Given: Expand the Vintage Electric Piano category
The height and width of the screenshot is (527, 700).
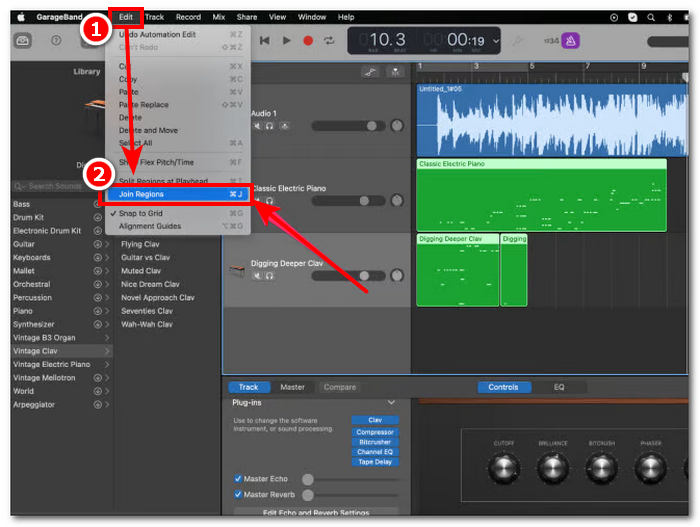Looking at the screenshot, I should (107, 364).
